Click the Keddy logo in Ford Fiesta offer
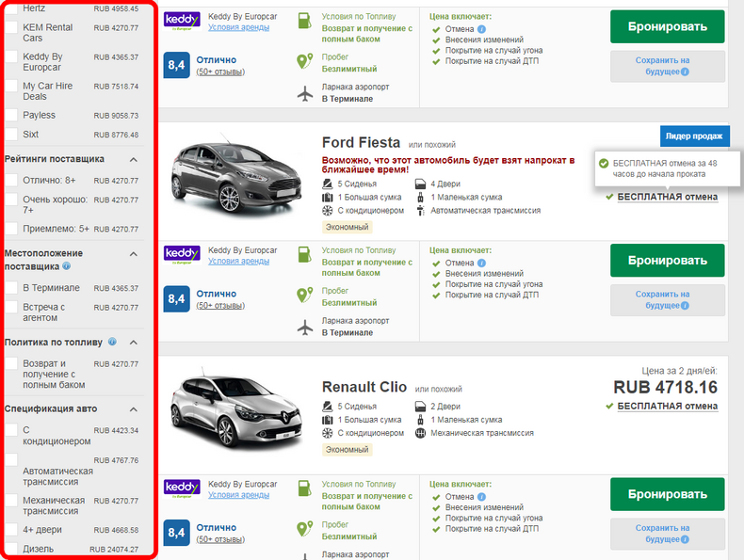The width and height of the screenshot is (744, 560). pos(182,255)
